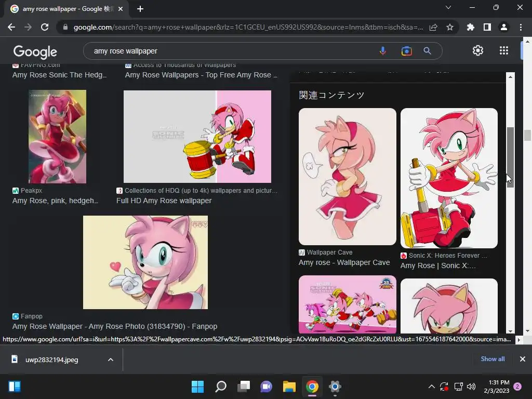The width and height of the screenshot is (532, 399).
Task: Open the Windows Start menu
Action: click(197, 387)
